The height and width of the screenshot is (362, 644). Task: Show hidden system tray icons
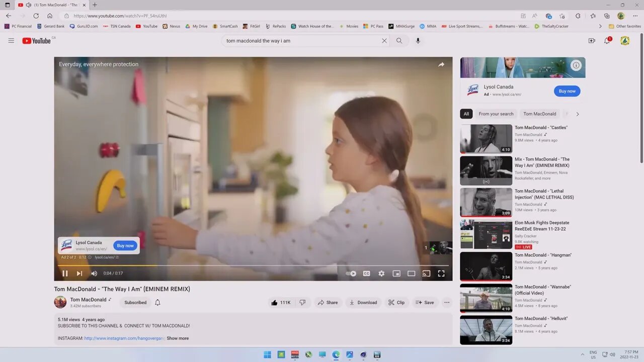(583, 354)
